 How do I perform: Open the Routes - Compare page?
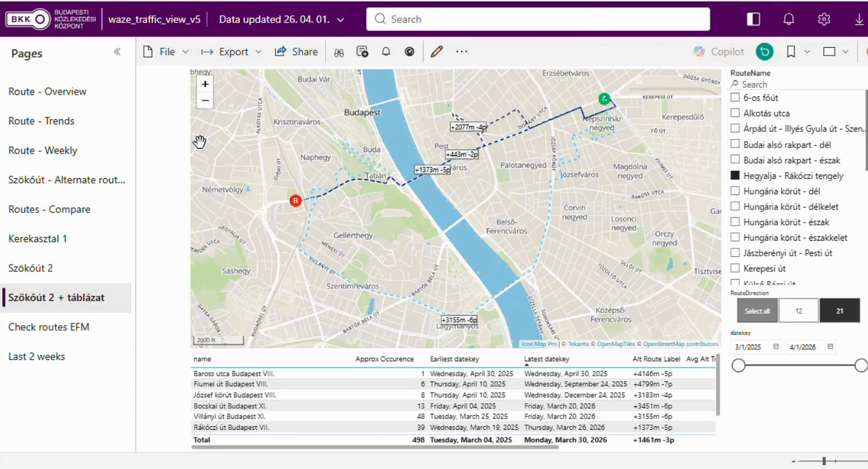[49, 210]
